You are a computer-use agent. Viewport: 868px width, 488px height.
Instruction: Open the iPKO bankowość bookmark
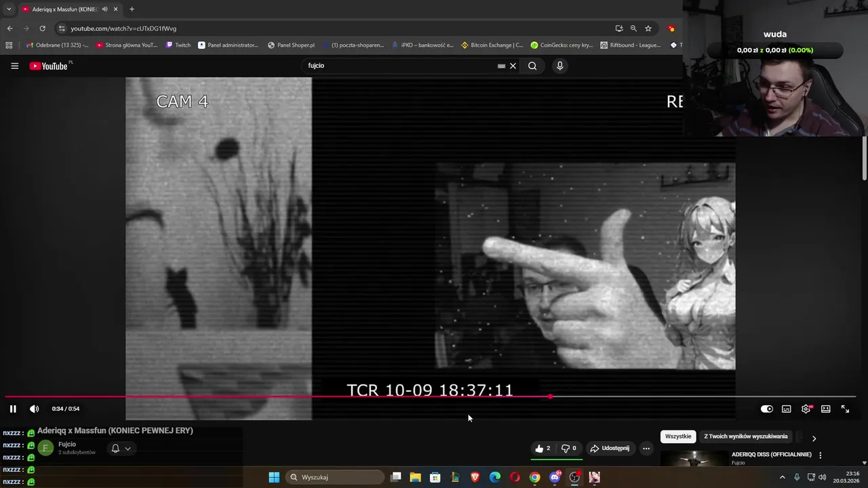tap(422, 45)
